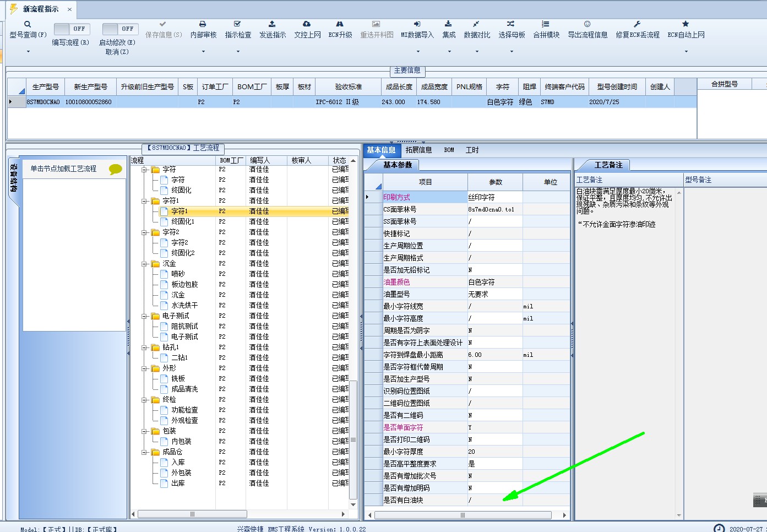Open dropdown arrow under 数据对比
This screenshot has width=767, height=532.
[477, 52]
